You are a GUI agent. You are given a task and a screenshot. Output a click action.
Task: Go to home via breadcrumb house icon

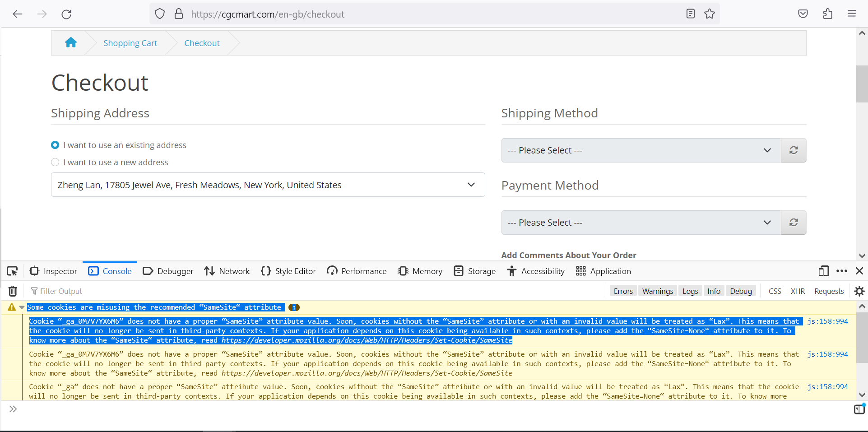click(71, 43)
